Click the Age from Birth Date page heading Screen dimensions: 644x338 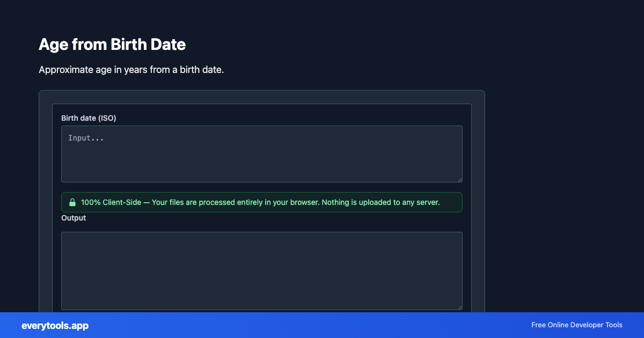point(112,45)
